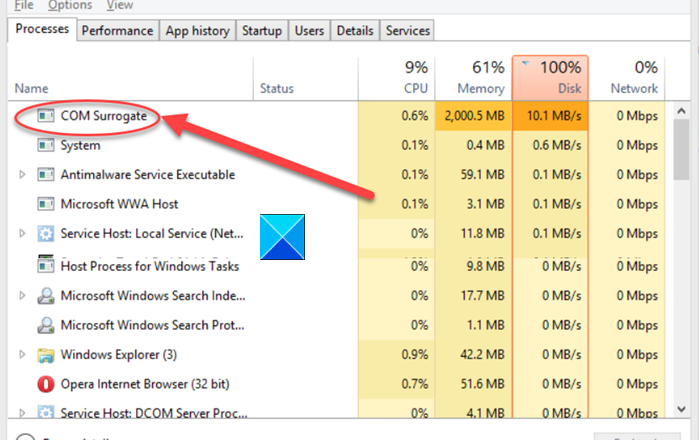Select Service Host: Local Service (Net... row
This screenshot has height=440, width=699.
click(336, 234)
